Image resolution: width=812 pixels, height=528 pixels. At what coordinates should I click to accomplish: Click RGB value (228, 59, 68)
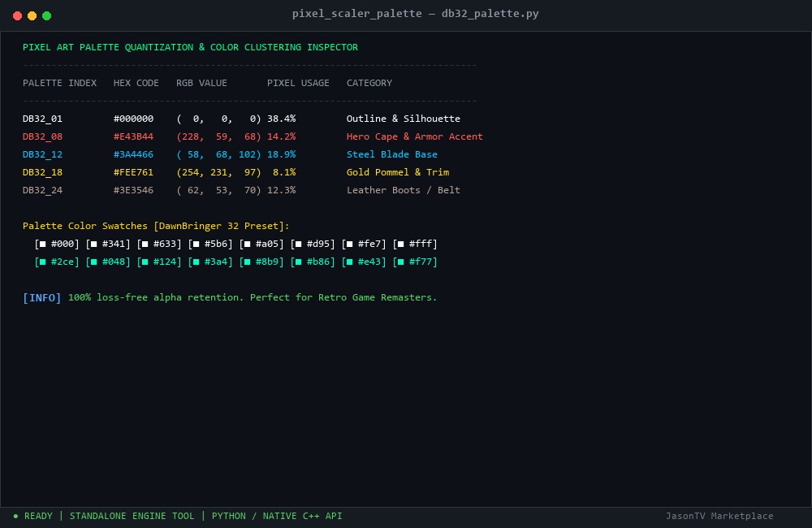pos(218,136)
